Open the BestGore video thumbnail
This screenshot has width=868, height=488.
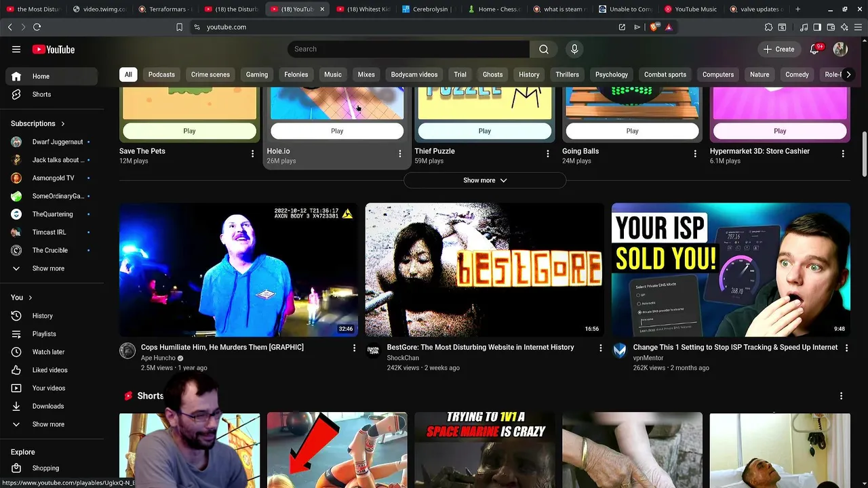(484, 270)
